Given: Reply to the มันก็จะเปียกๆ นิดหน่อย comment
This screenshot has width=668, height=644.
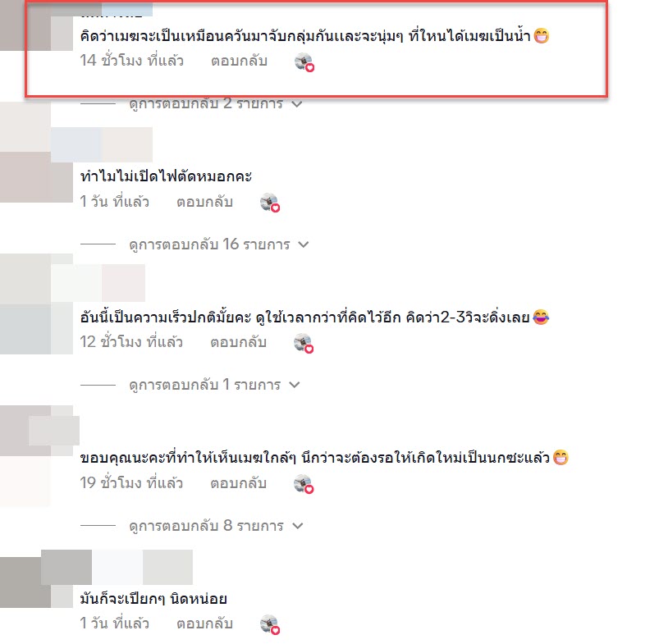Looking at the screenshot, I should coord(205,624).
